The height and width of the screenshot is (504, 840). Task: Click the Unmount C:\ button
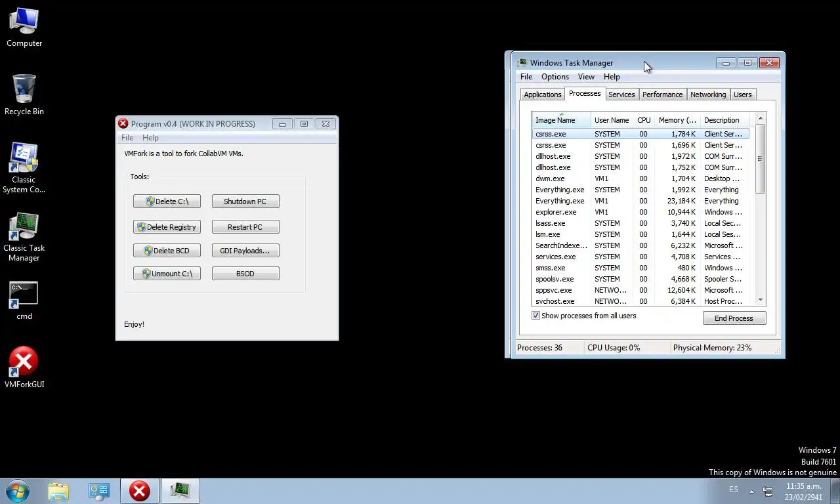click(x=167, y=274)
